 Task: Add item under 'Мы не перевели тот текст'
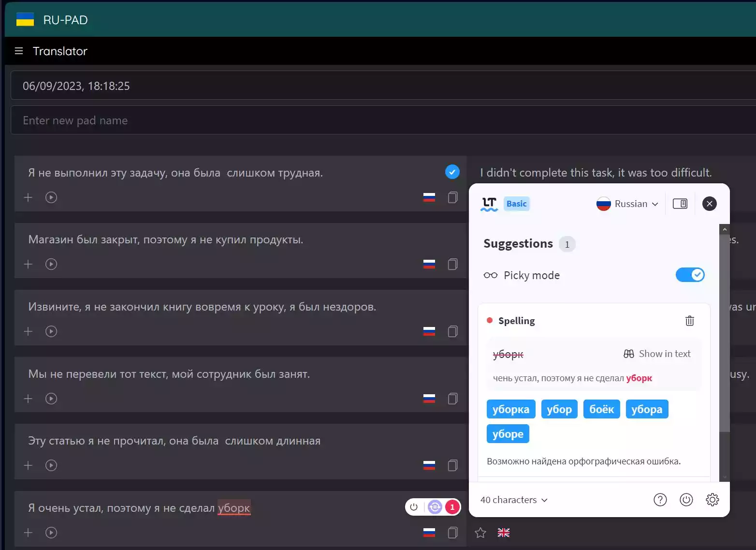point(28,399)
